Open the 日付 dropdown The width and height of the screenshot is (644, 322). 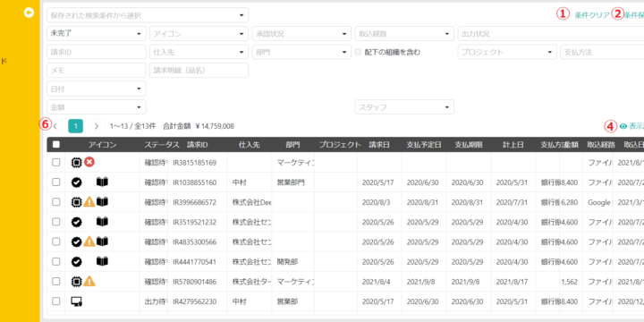click(97, 89)
